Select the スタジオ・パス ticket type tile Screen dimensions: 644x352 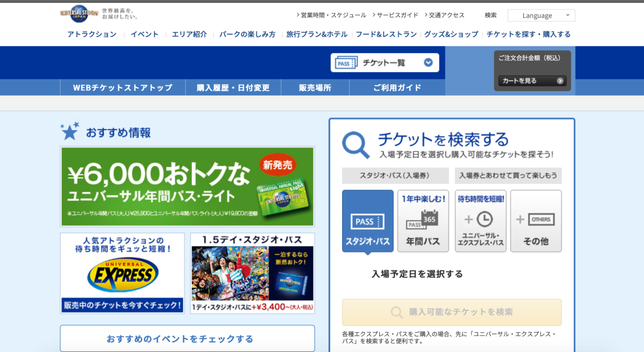pyautogui.click(x=368, y=221)
